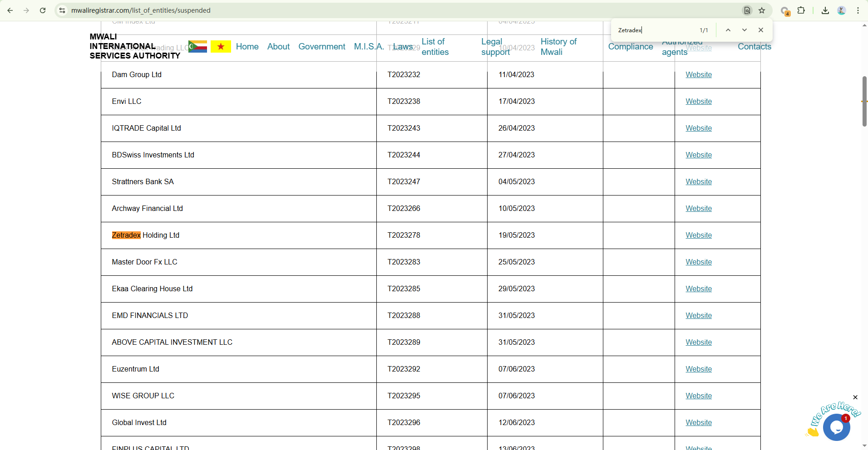Dismiss the We Are Here chat widget
The image size is (868, 450).
coord(855,397)
